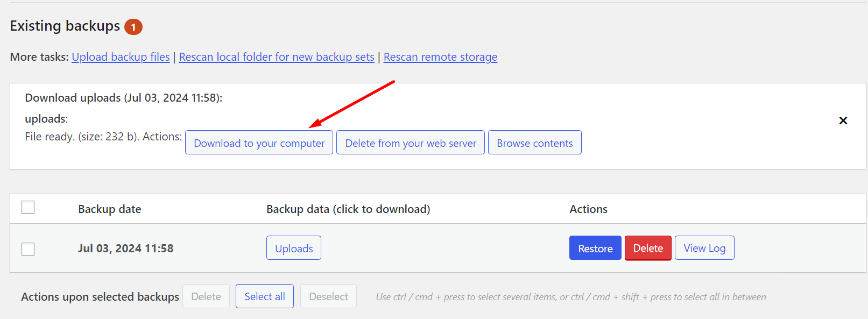This screenshot has height=319, width=868.
Task: Dismiss the Download uploads notice
Action: [843, 120]
